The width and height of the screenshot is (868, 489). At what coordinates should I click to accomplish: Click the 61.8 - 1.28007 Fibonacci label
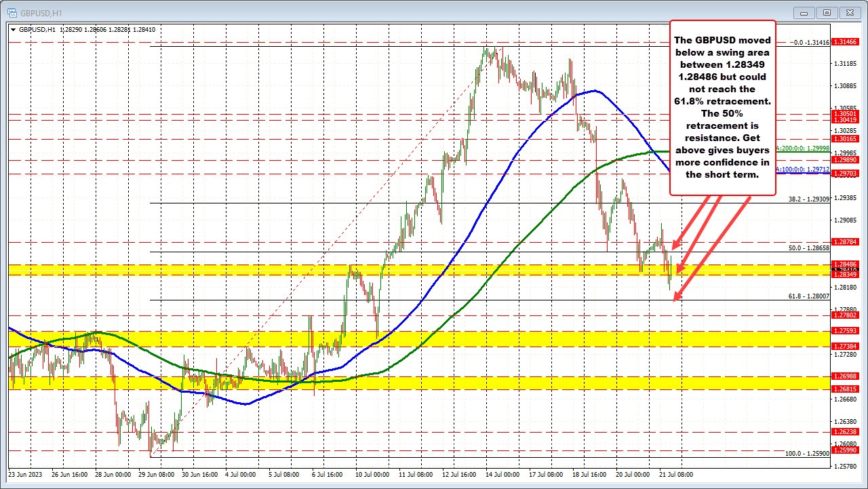coord(809,296)
